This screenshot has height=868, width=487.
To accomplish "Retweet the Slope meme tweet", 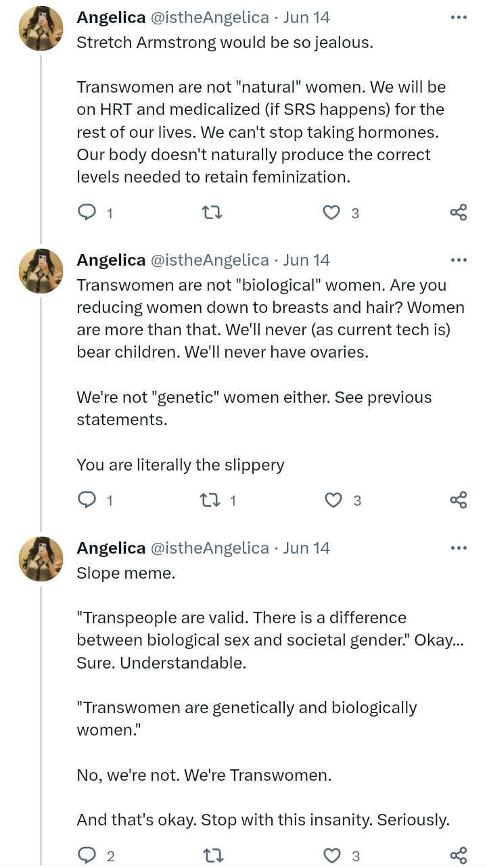I will pos(212,856).
